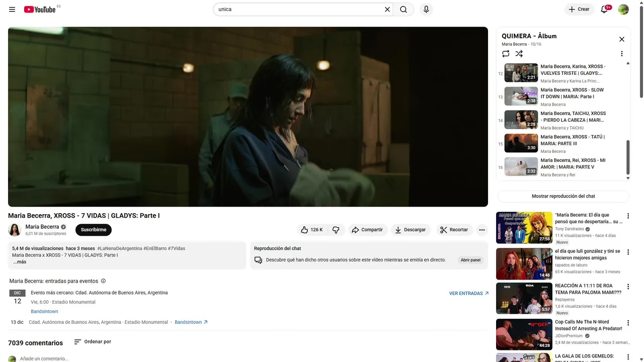Open the Bandsintown link for 13 dic
The image size is (644, 362).
191,322
